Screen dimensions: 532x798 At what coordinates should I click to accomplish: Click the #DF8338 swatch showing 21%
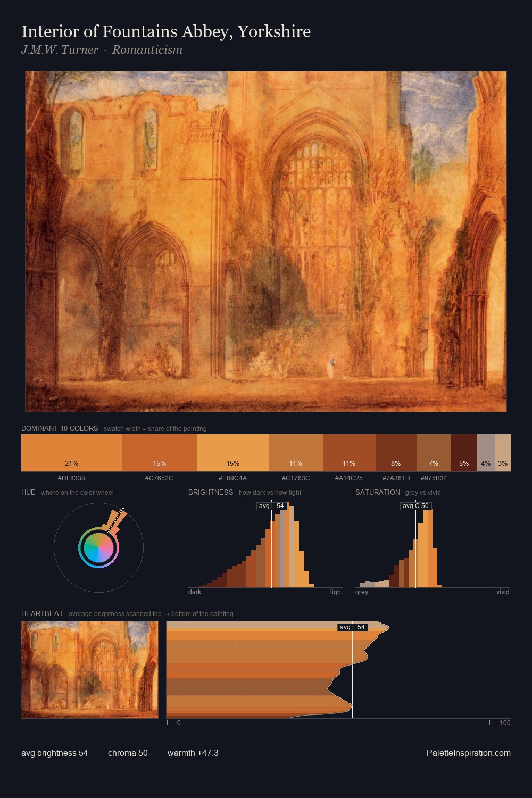[x=72, y=453]
